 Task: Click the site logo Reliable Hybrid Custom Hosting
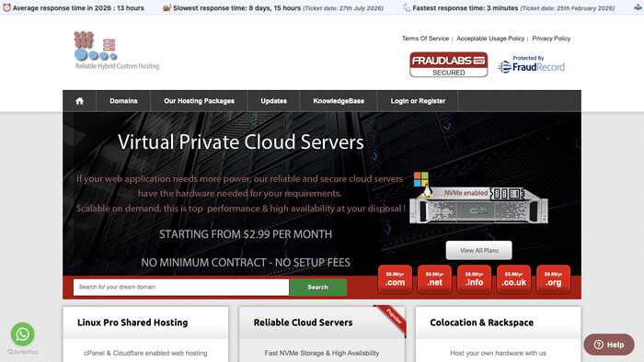[x=117, y=51]
